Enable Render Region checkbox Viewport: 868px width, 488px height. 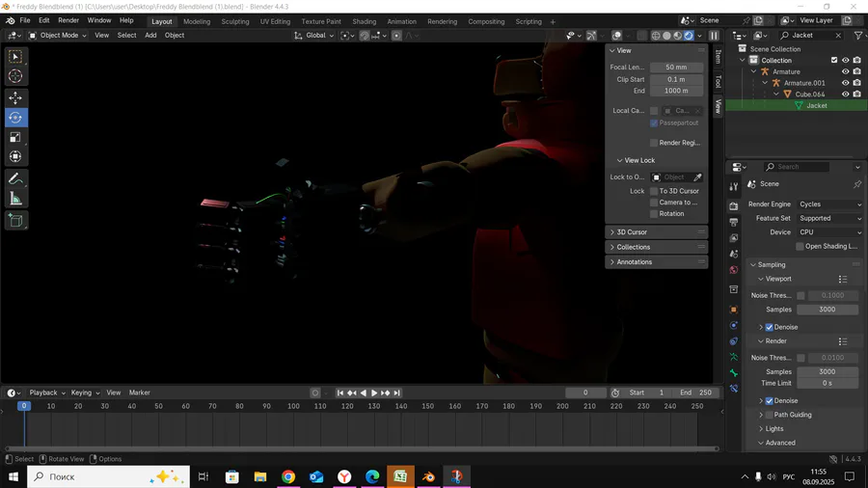(654, 143)
